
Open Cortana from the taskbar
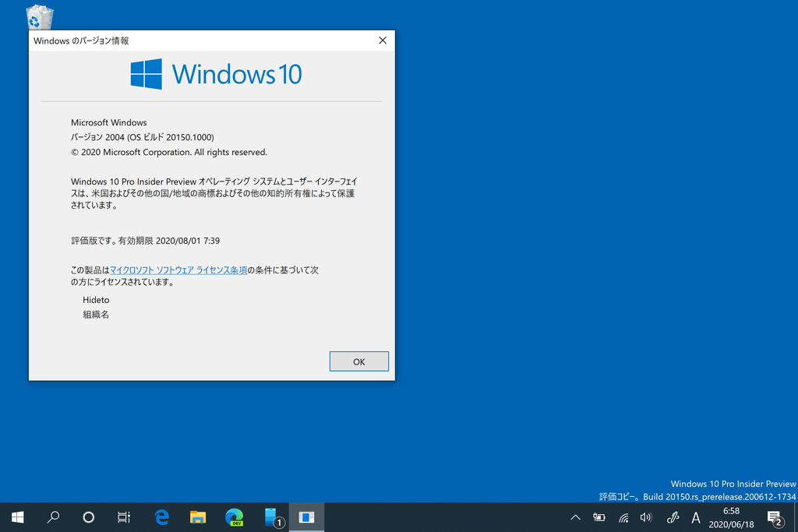click(88, 517)
